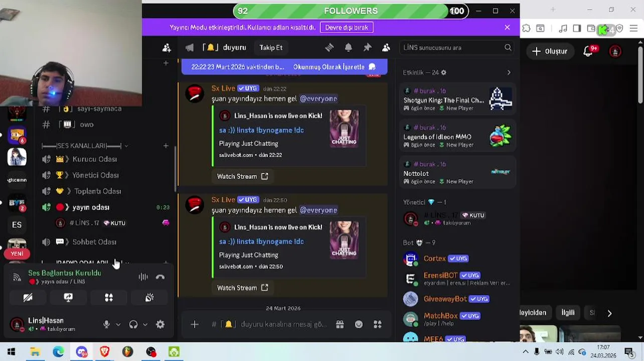This screenshot has height=361, width=644.
Task: Select the İlgili chip in browser window
Action: click(x=568, y=312)
